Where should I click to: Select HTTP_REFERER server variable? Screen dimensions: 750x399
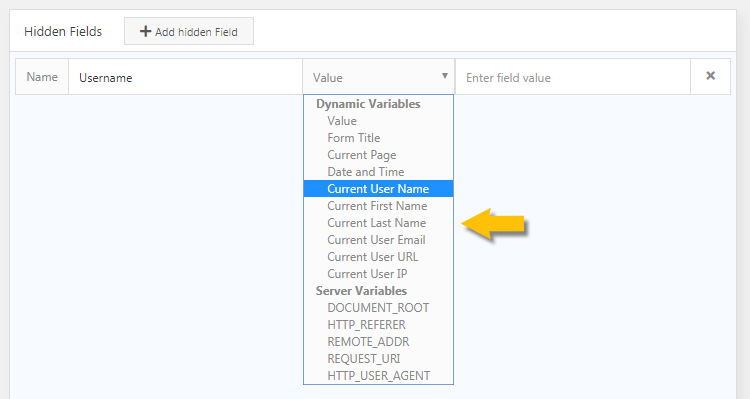tap(378, 325)
